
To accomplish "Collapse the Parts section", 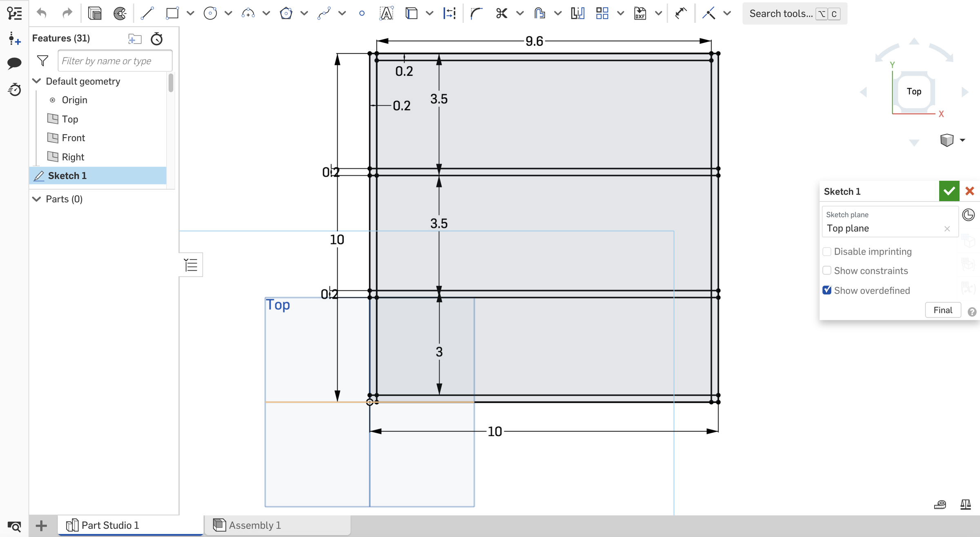I will (x=36, y=199).
